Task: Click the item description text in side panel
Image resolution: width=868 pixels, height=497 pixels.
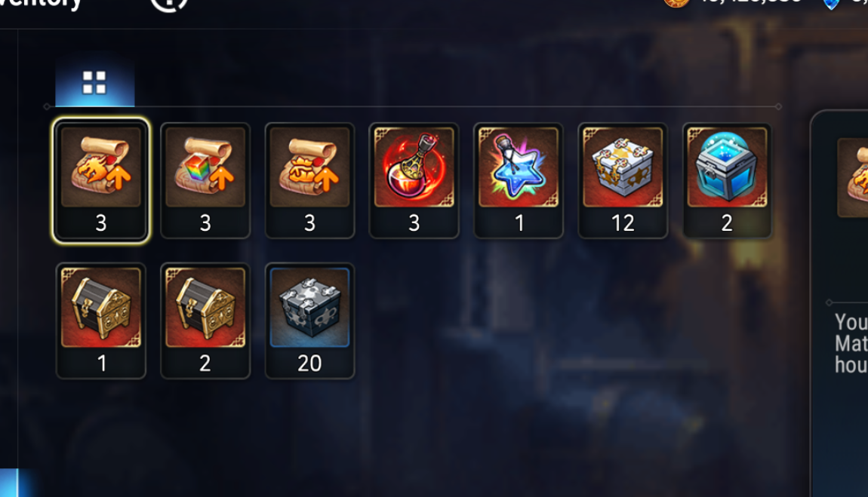Action: click(851, 343)
